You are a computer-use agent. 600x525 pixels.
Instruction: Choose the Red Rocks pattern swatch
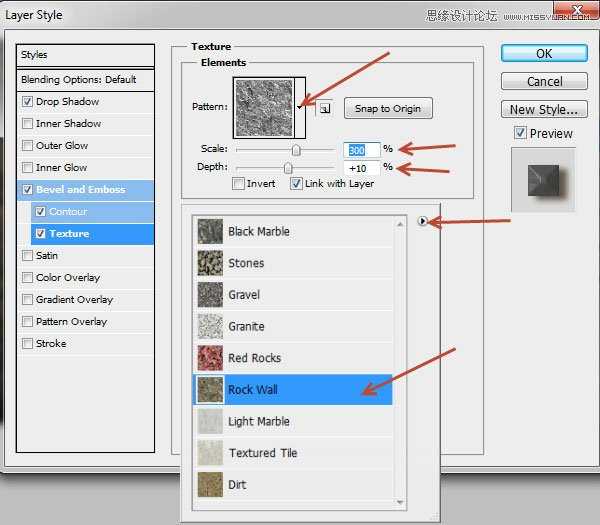click(210, 358)
